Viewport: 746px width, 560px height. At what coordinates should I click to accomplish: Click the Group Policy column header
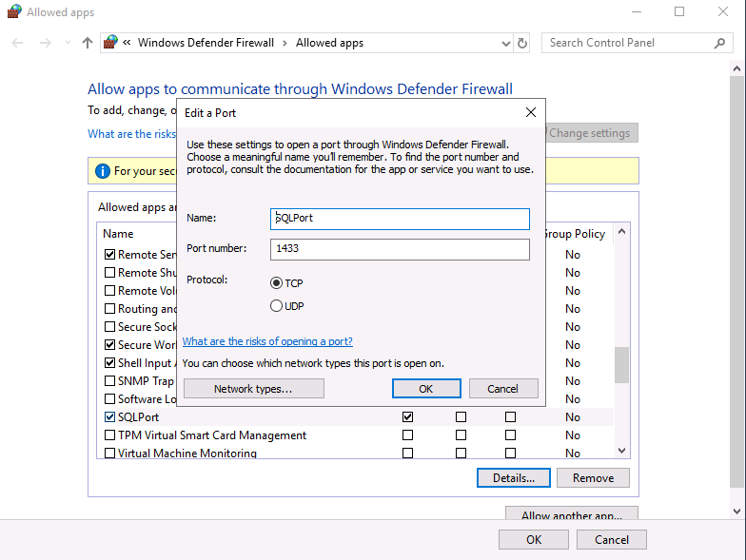click(575, 234)
